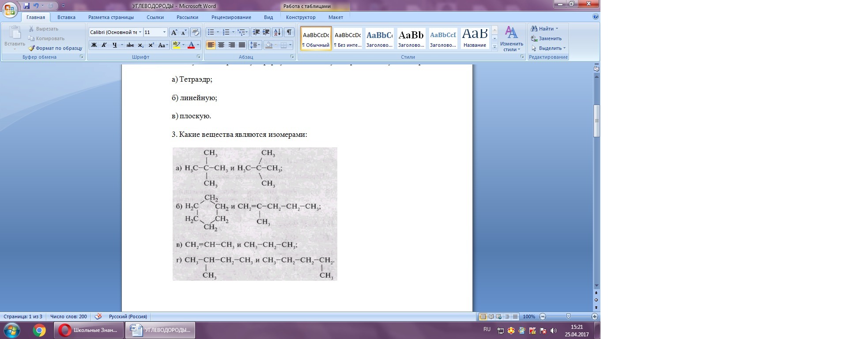This screenshot has width=868, height=339.
Task: Toggle strikethrough formatting
Action: click(x=130, y=45)
